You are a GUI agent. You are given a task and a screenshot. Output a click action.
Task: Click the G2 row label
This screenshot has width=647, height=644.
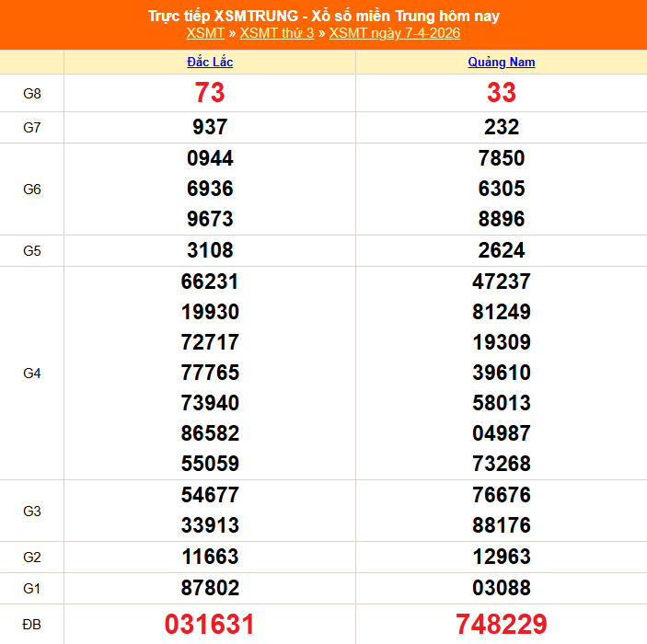[x=32, y=558]
